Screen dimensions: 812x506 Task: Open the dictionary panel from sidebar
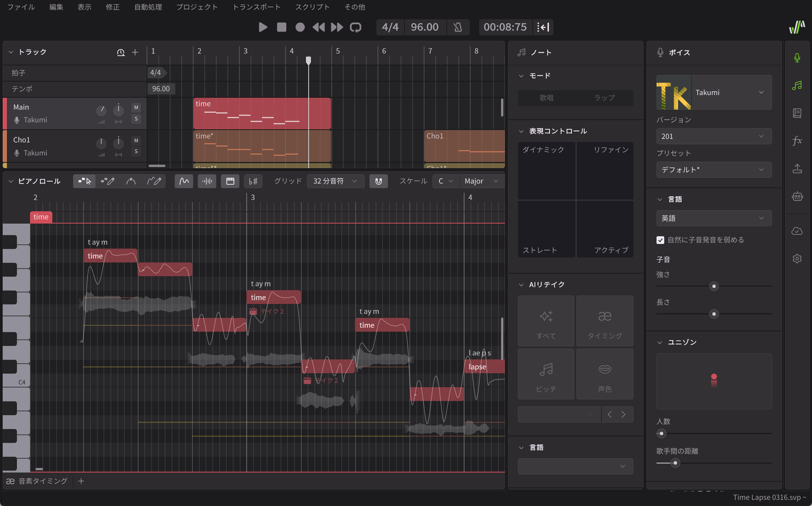click(797, 113)
